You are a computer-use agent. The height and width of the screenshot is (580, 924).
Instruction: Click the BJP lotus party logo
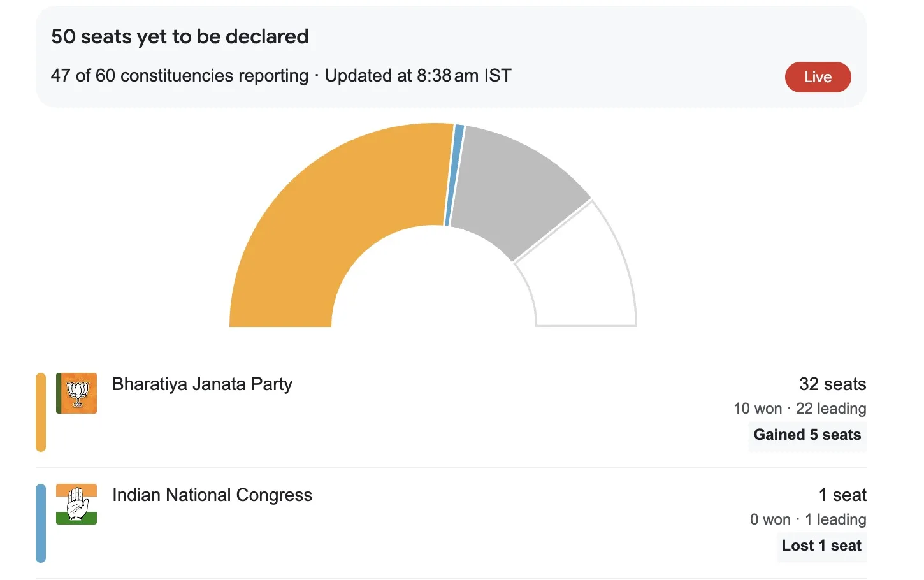(x=76, y=393)
